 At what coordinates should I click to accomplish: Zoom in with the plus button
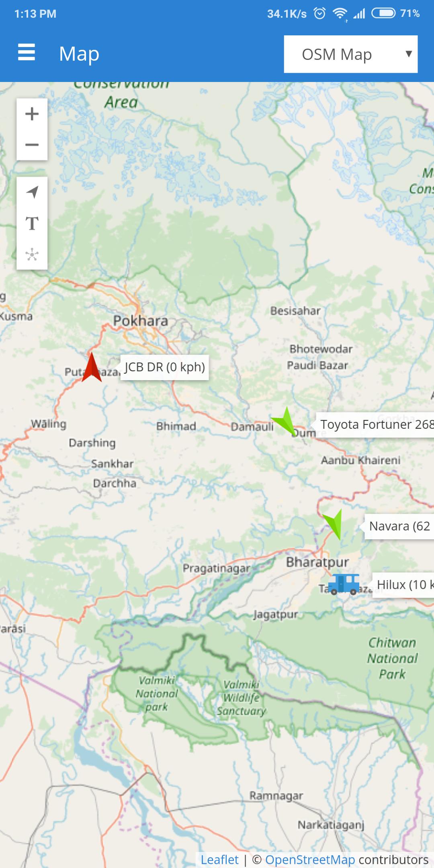pos(32,114)
